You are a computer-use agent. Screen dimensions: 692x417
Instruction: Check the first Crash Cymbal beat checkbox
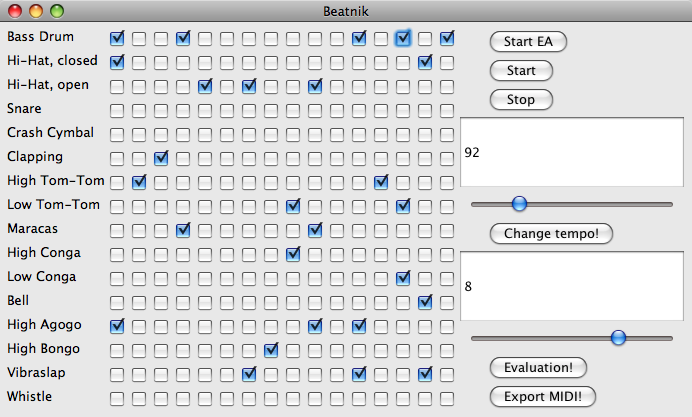coord(117,134)
